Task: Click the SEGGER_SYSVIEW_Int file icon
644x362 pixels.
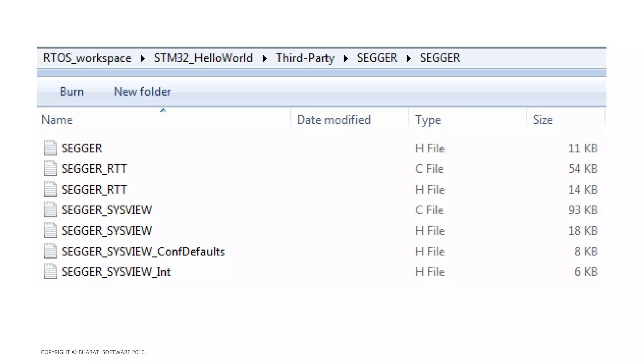Action: pos(50,272)
